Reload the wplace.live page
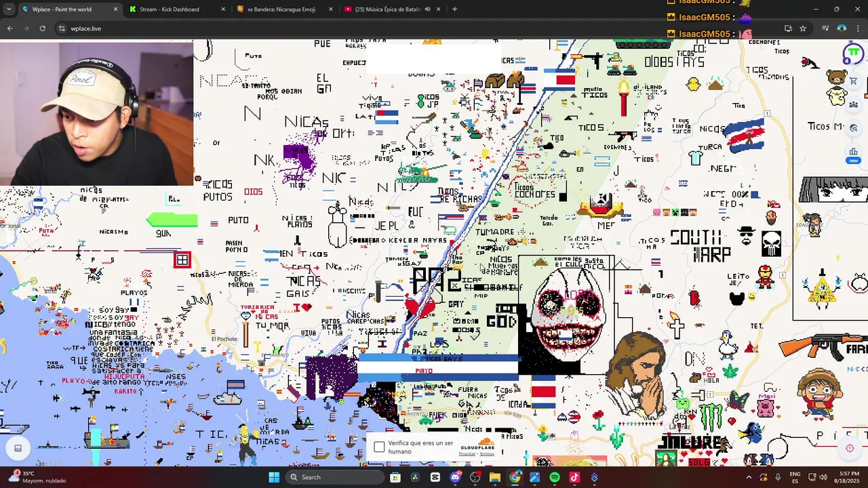868x488 pixels. point(42,28)
